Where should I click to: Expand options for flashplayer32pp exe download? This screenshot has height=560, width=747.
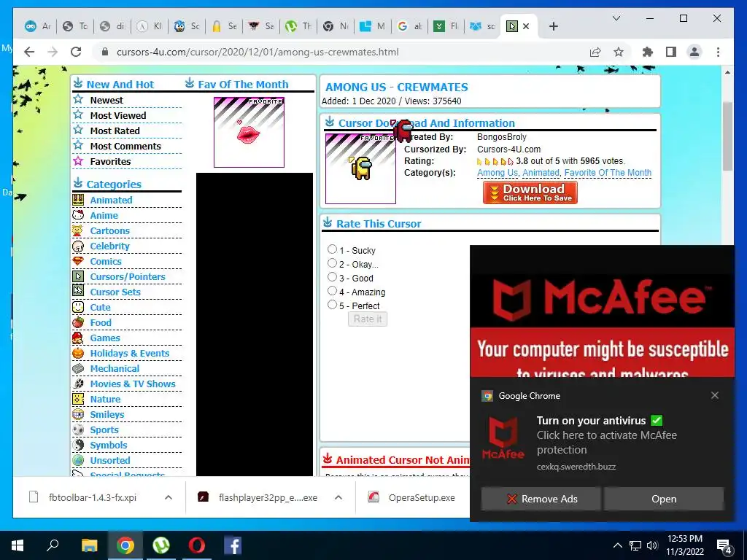pos(338,497)
